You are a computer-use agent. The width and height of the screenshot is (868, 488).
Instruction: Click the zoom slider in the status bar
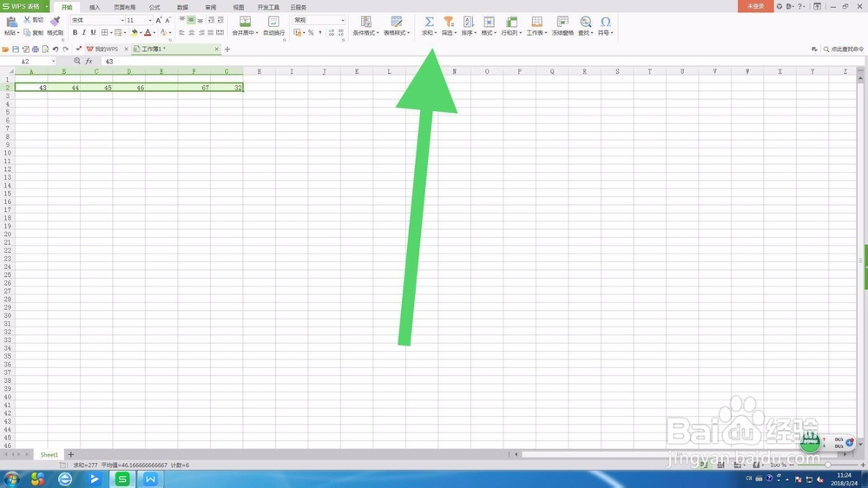(827, 465)
